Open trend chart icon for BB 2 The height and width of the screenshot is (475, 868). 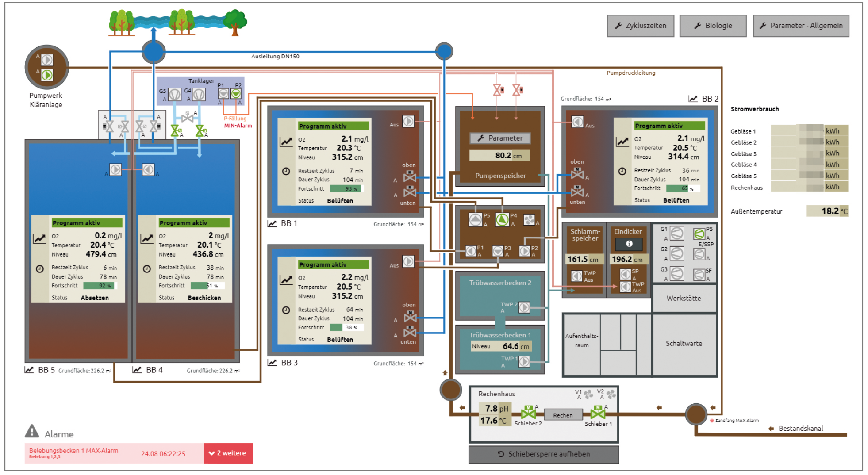click(x=693, y=99)
